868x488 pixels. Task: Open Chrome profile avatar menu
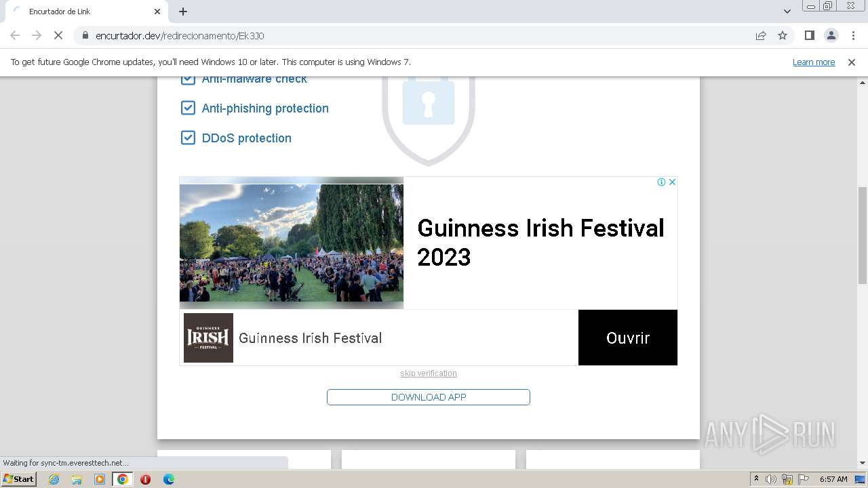(831, 35)
